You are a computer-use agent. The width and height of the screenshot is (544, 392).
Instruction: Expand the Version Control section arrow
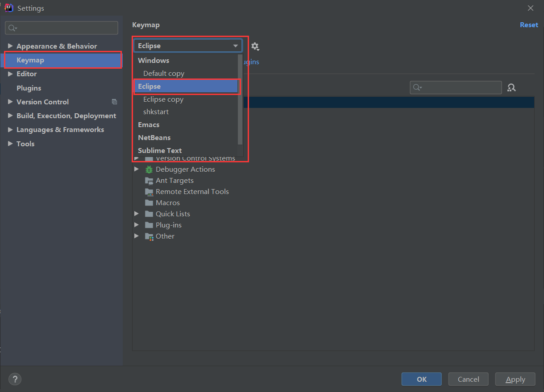[x=10, y=102]
